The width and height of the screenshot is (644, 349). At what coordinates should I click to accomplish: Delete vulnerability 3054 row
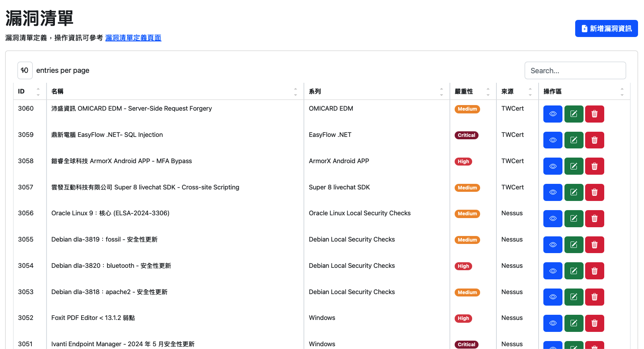(594, 271)
